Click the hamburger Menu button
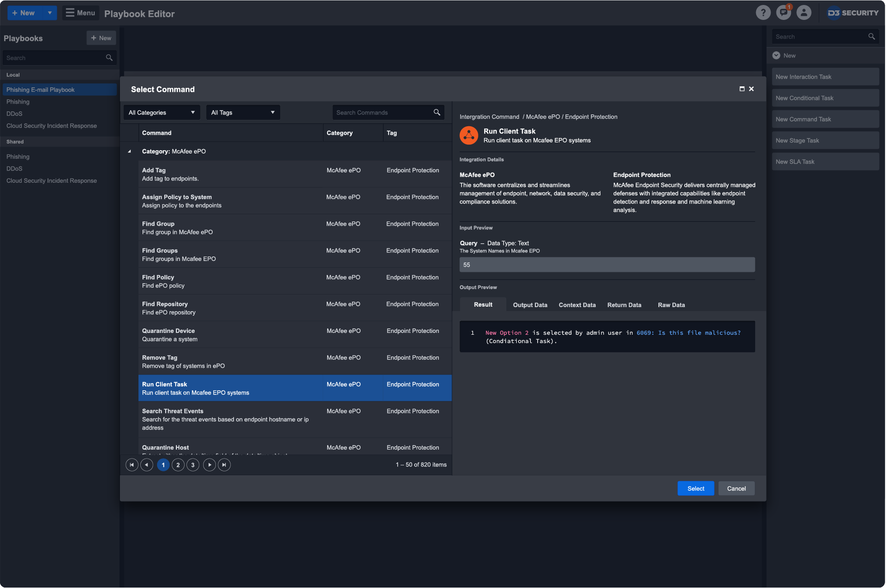This screenshot has width=886, height=588. pyautogui.click(x=81, y=13)
